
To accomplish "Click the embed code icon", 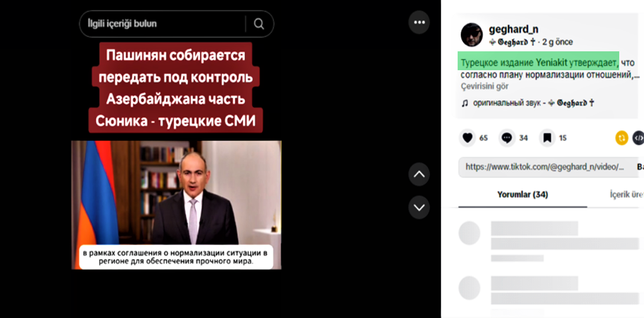I will coord(638,138).
